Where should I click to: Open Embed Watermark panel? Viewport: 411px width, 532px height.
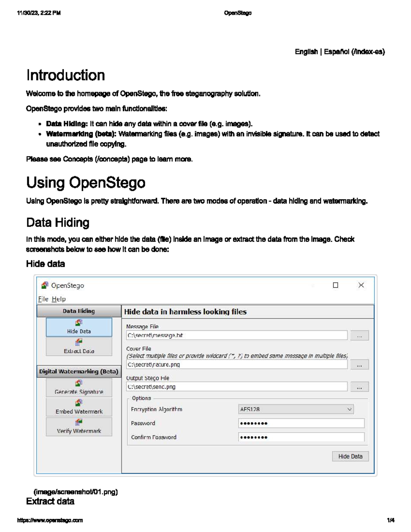(x=79, y=407)
